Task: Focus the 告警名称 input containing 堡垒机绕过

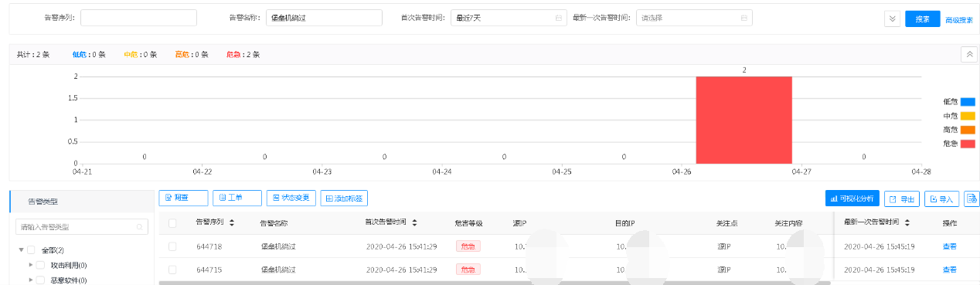Action: 324,18
